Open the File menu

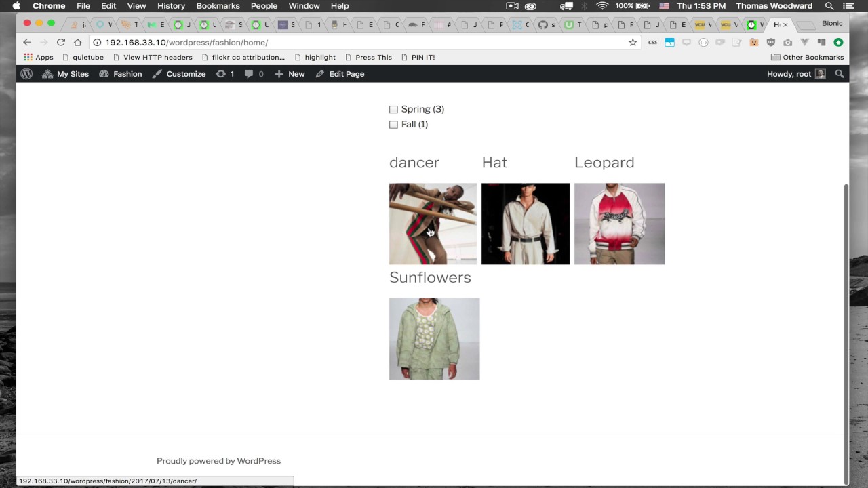point(83,6)
